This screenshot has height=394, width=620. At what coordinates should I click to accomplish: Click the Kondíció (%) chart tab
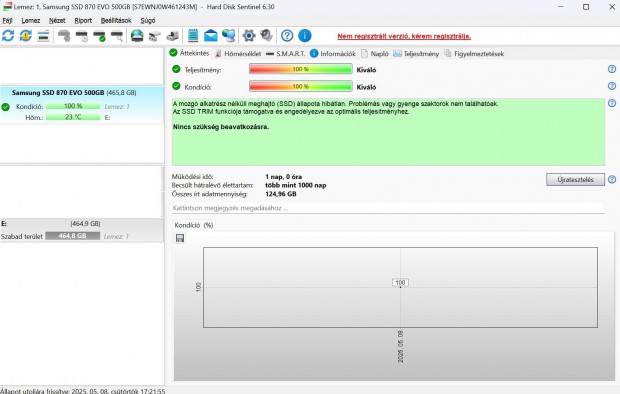[194, 225]
